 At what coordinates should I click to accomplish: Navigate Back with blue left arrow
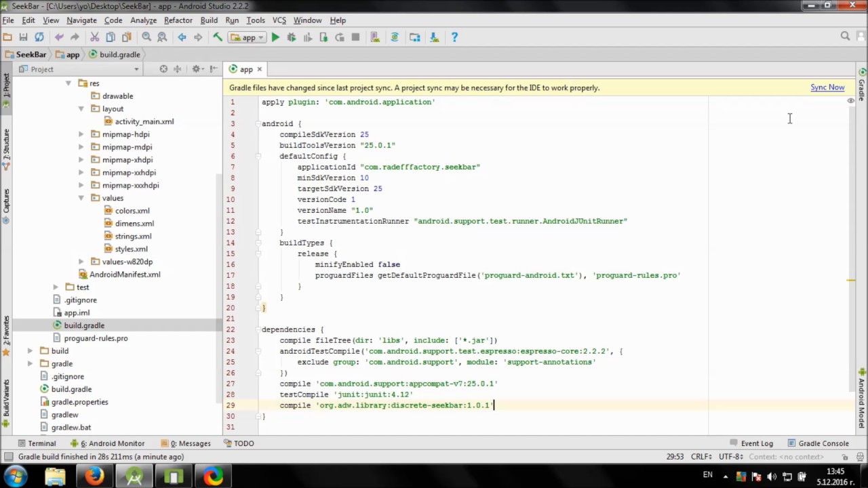[182, 37]
